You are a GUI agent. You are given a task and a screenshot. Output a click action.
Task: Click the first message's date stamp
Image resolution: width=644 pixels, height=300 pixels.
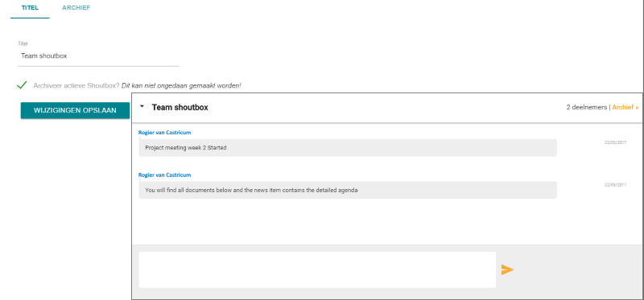pos(615,142)
